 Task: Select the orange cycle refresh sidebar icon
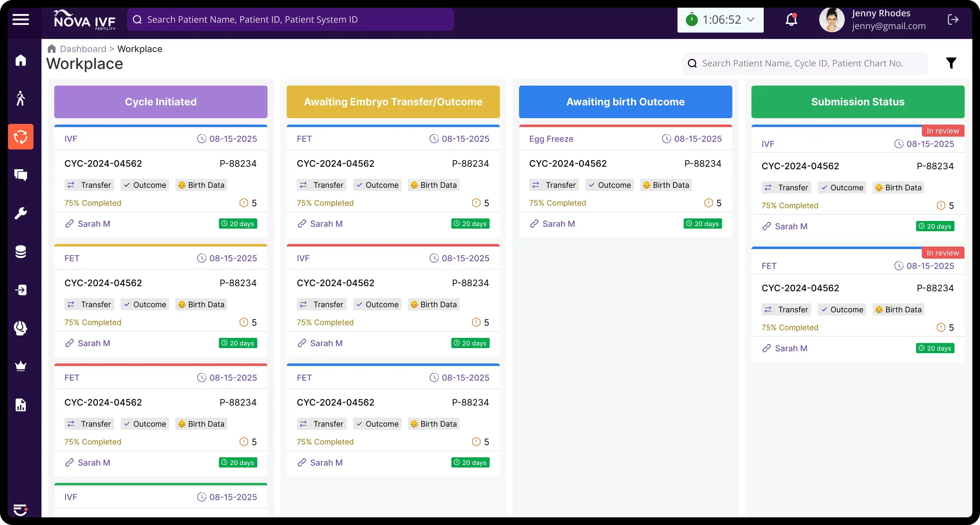coord(20,137)
